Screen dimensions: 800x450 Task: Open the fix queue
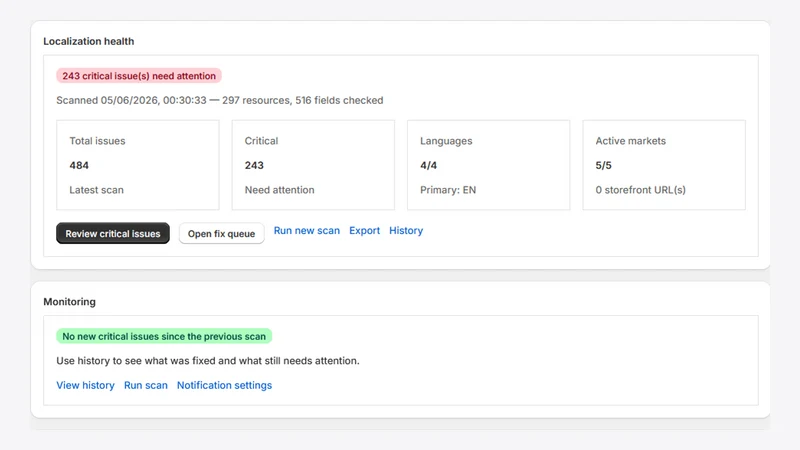point(221,233)
